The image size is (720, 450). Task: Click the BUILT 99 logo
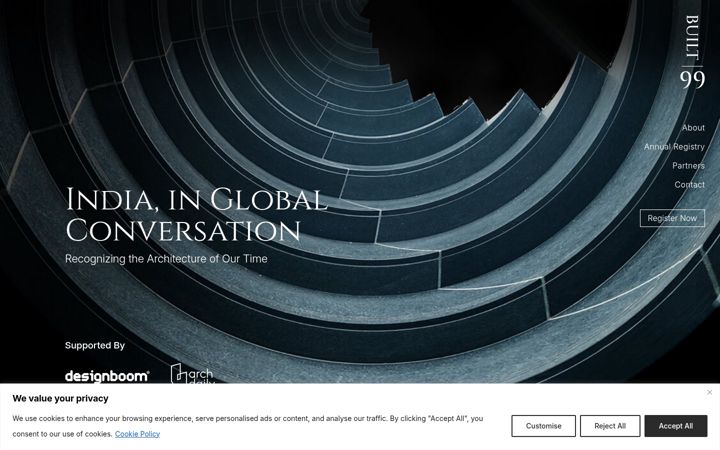tap(692, 52)
